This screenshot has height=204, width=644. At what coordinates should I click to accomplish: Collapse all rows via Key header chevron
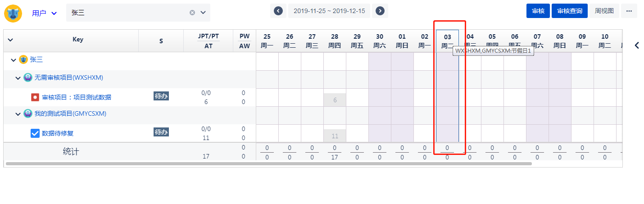[x=11, y=40]
